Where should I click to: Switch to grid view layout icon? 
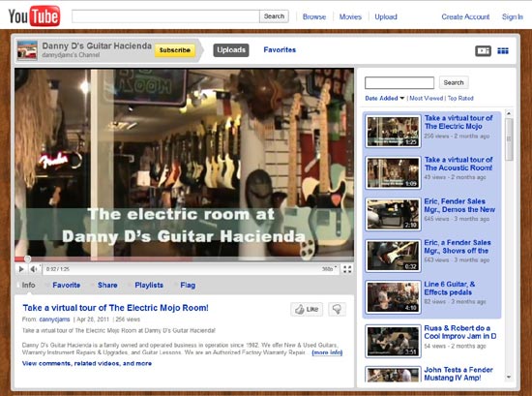503,51
